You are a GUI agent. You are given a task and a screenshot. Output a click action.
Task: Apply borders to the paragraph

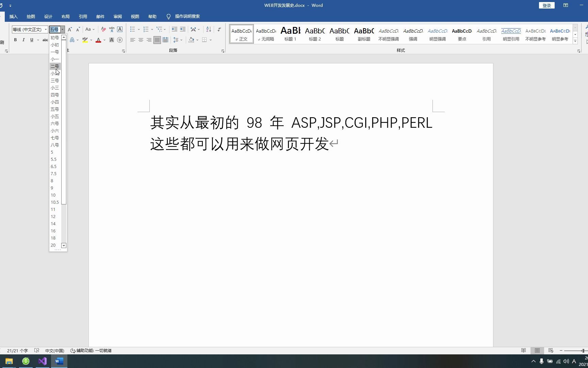tap(204, 40)
